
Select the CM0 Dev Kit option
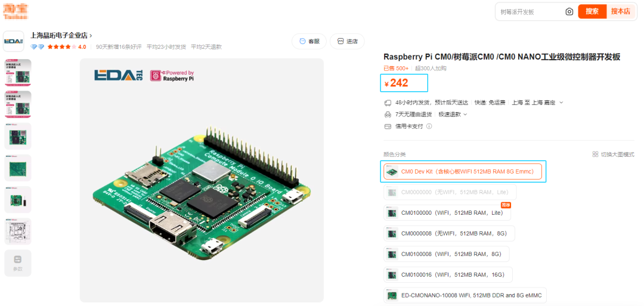point(463,172)
